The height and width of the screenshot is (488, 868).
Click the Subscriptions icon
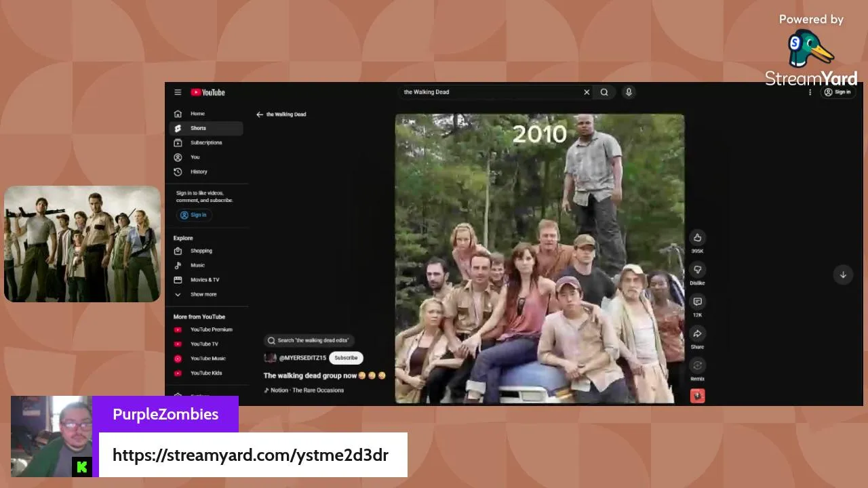click(x=178, y=142)
